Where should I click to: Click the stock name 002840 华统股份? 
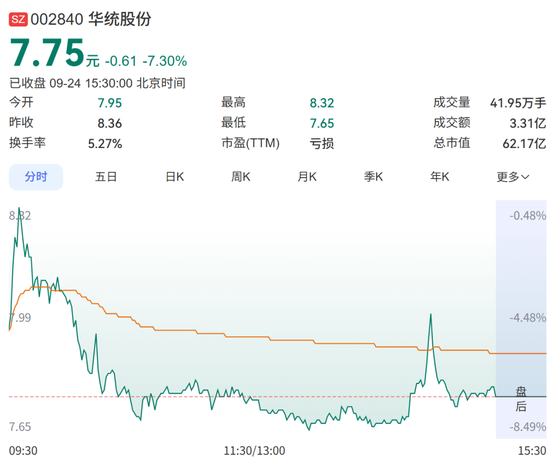91,19
